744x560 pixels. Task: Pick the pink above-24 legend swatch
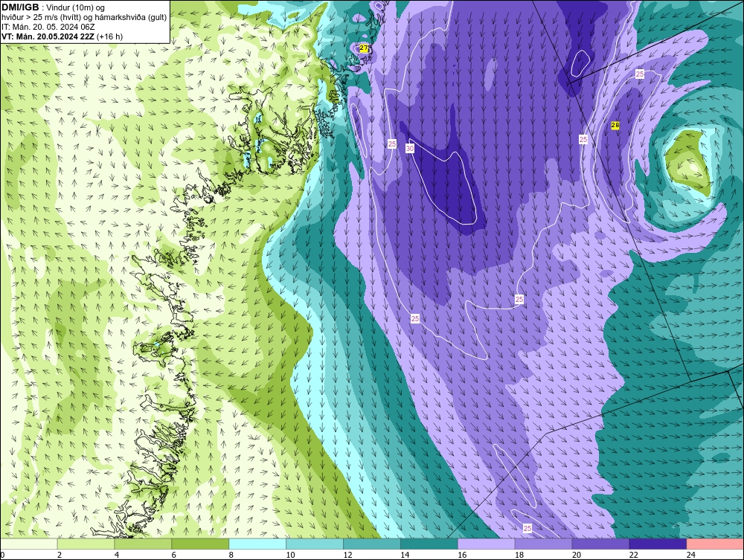(714, 544)
